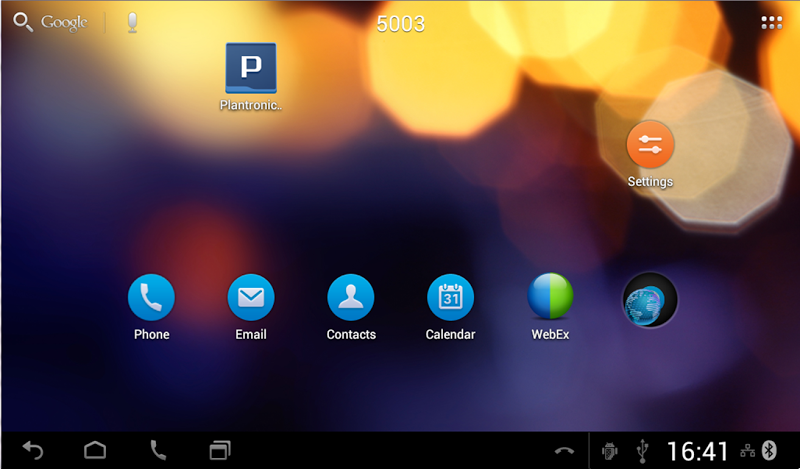Open the Plantronics app

[251, 68]
